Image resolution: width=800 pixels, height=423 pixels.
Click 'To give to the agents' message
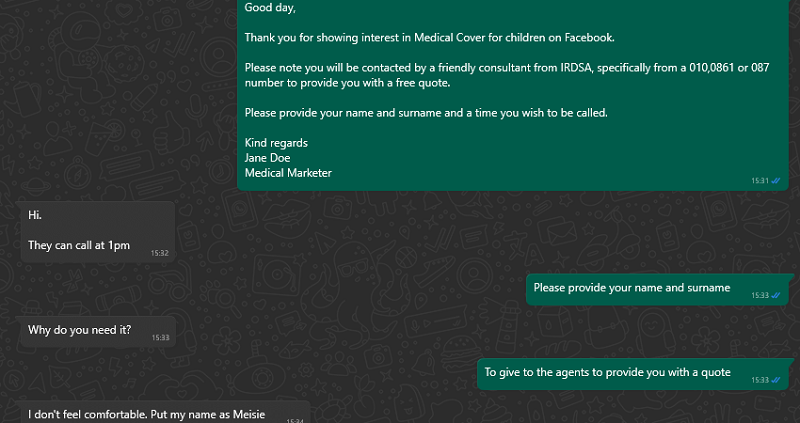608,372
